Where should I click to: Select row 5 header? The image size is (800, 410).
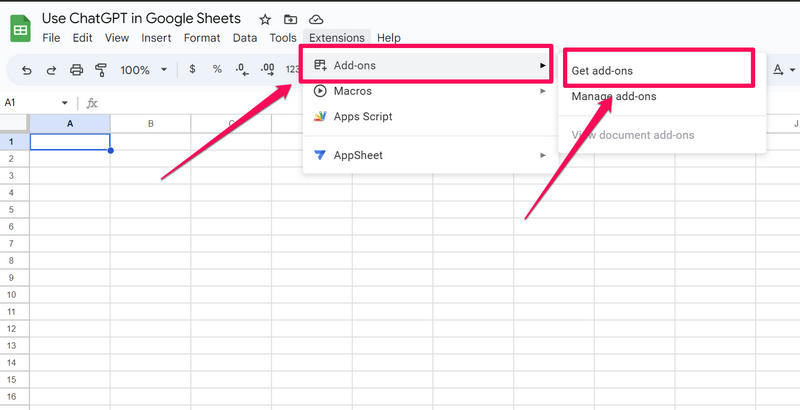click(14, 210)
